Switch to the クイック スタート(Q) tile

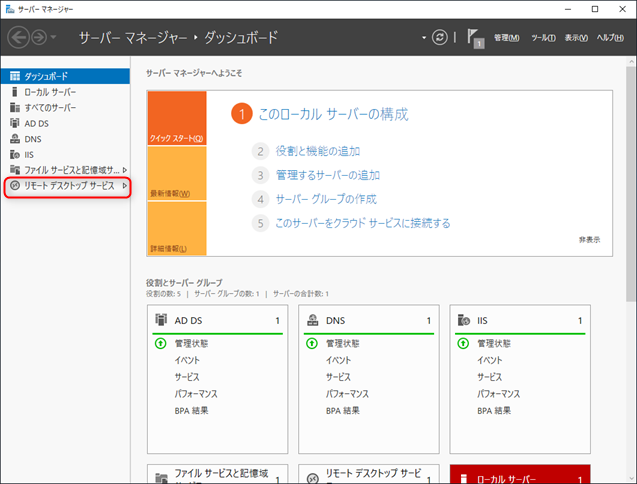tap(177, 118)
